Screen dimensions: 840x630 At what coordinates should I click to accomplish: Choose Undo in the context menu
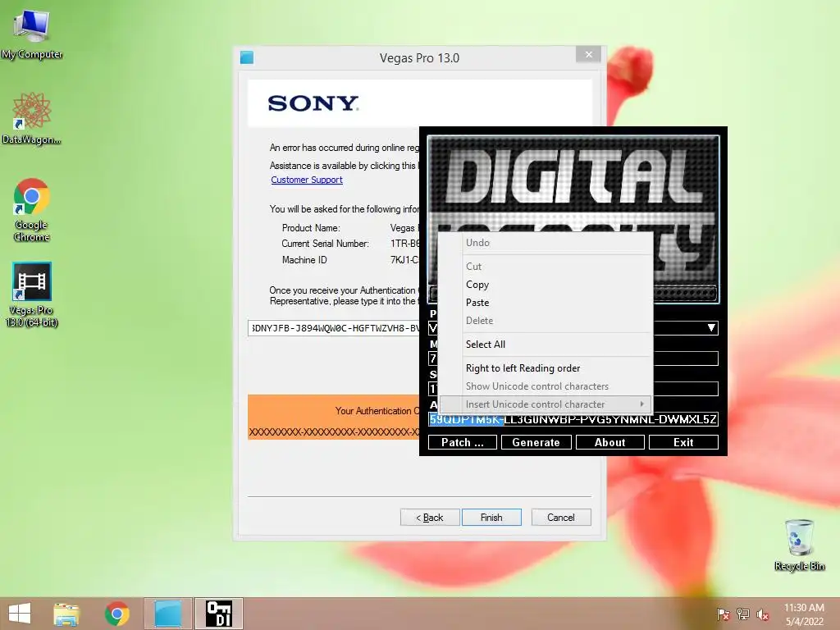pyautogui.click(x=546, y=243)
